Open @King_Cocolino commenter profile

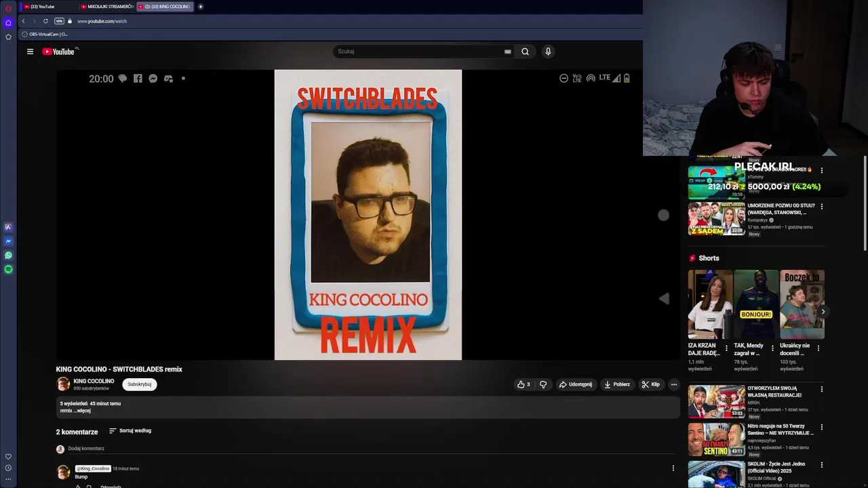click(x=93, y=468)
